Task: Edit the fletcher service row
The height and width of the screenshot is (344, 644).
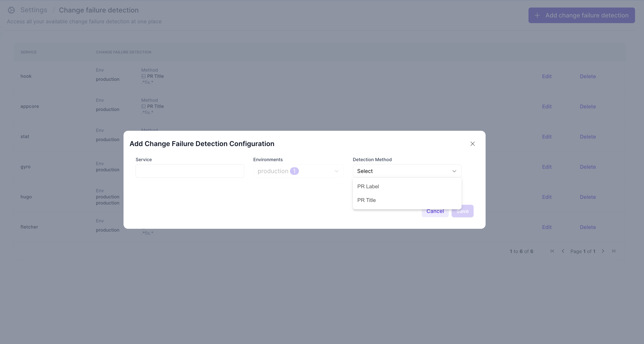Action: tap(547, 227)
